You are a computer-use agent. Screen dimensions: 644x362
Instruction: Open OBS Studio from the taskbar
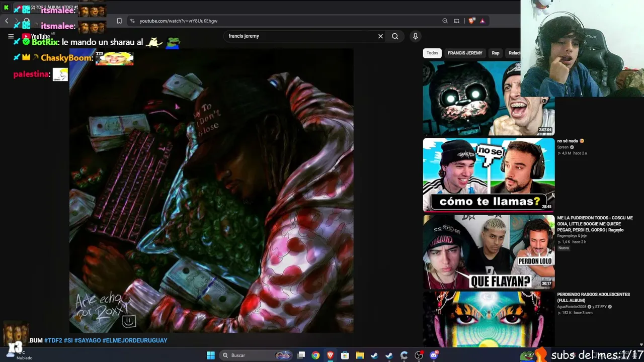(419, 355)
